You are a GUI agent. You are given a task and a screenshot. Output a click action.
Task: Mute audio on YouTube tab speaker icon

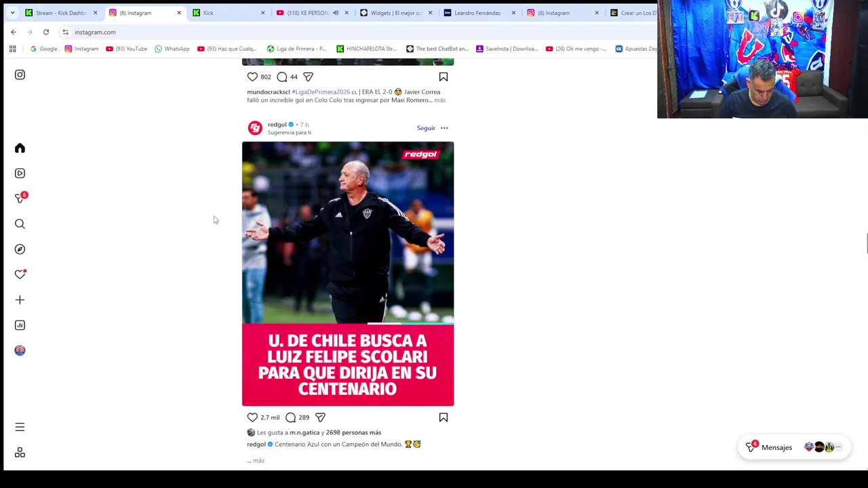336,13
